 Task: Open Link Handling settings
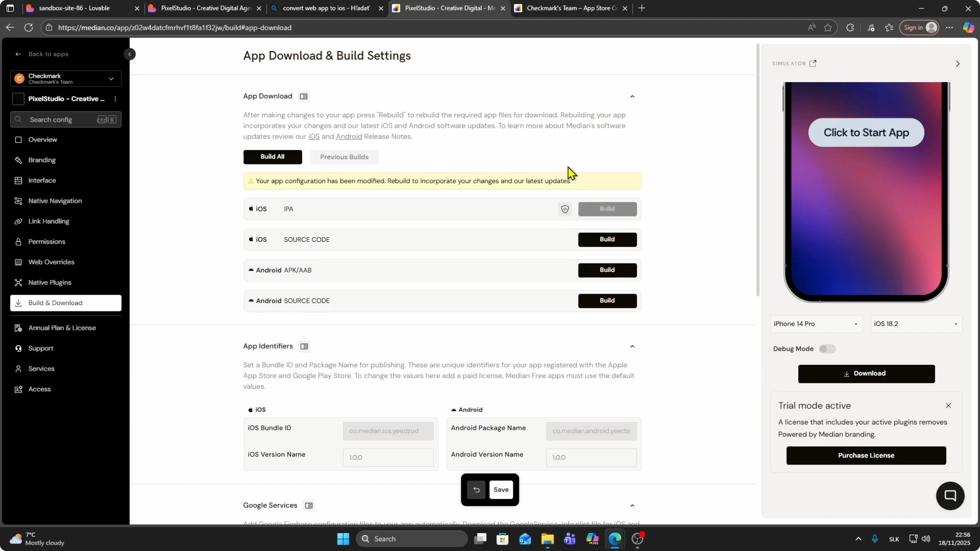[x=66, y=221]
